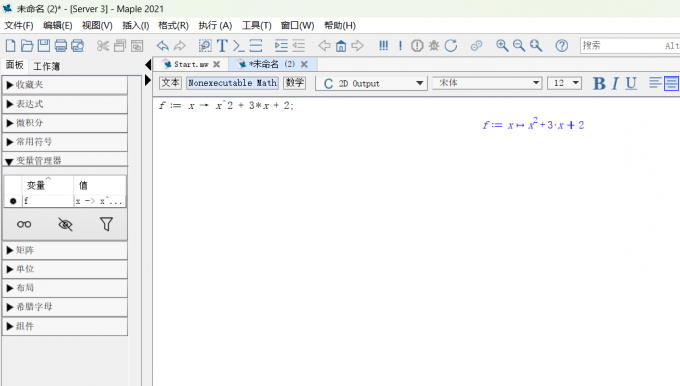The image size is (680, 386).
Task: Create a new document with toolbar icon
Action: 10,46
